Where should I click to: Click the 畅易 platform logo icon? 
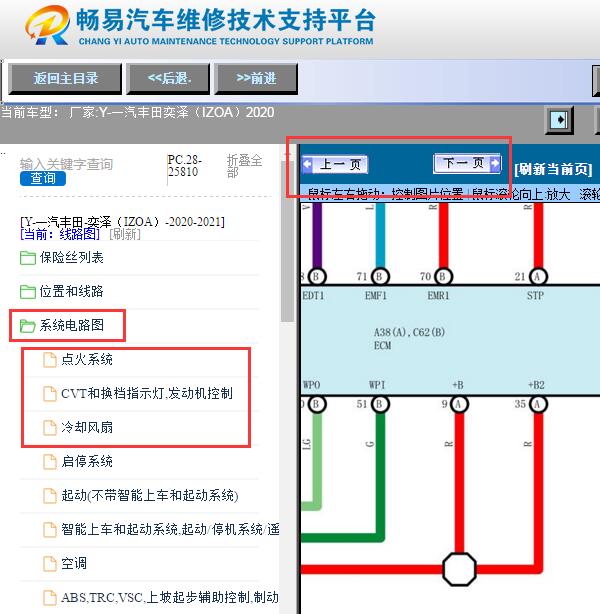(47, 25)
